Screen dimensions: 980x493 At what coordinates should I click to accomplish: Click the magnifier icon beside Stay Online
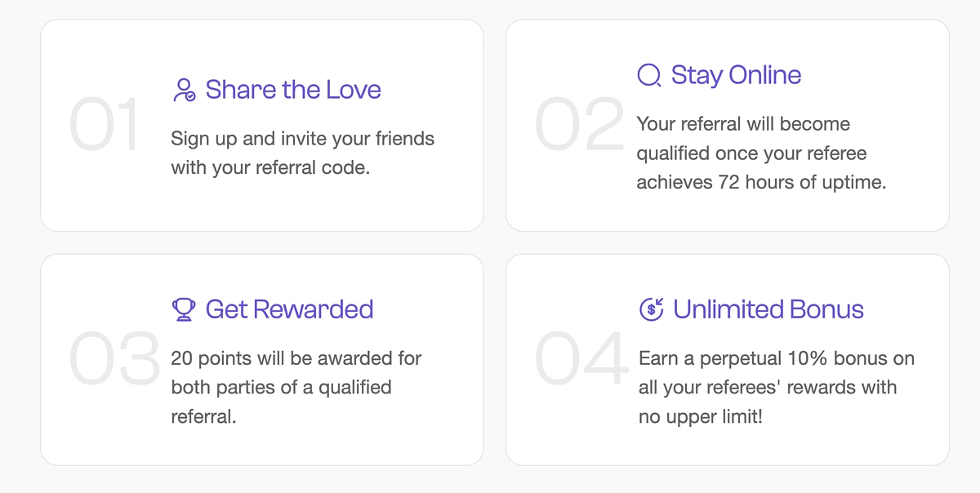pyautogui.click(x=649, y=76)
